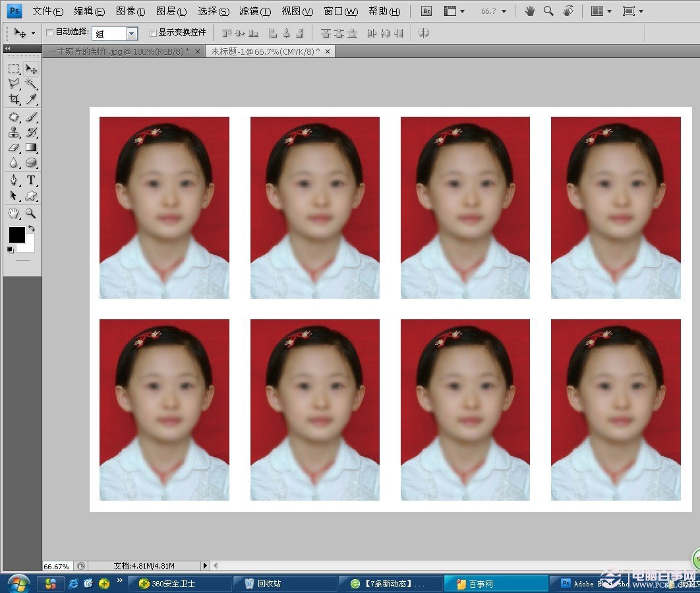This screenshot has height=593, width=700.
Task: Select the Eraser tool
Action: 14,148
